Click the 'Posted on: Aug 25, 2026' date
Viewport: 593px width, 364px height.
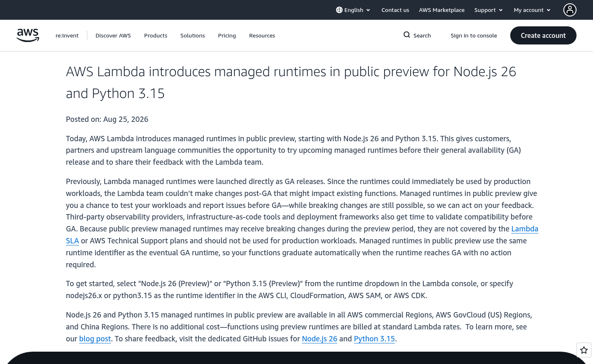pyautogui.click(x=107, y=119)
